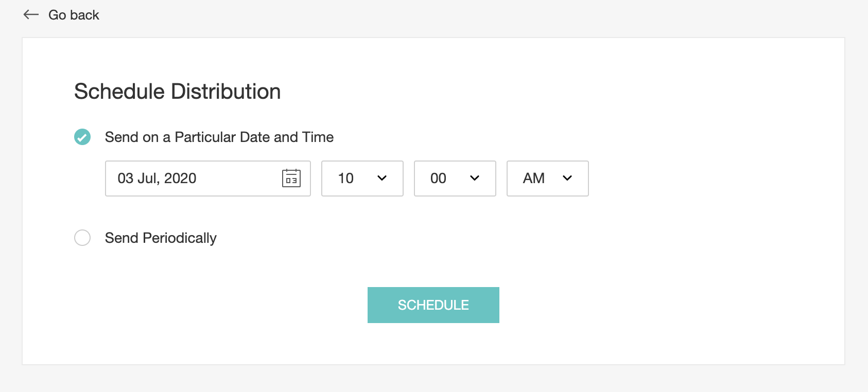Click the Send Periodically text label
Viewport: 868px width, 392px height.
click(160, 238)
